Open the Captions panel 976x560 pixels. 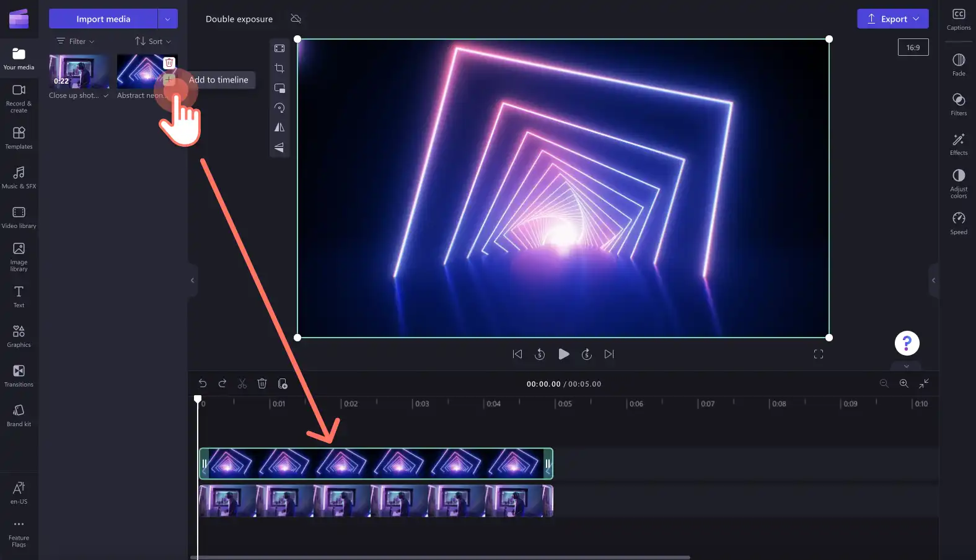pyautogui.click(x=959, y=19)
